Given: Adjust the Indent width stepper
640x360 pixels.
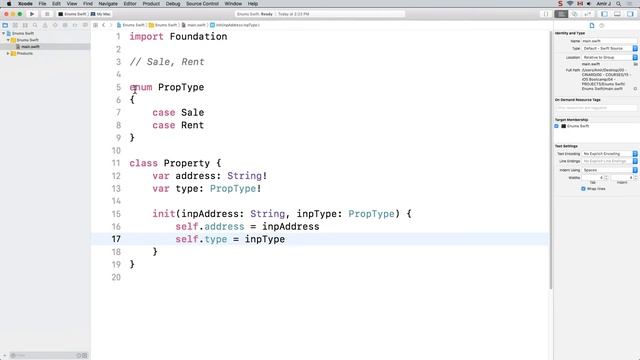Looking at the screenshot, I should [x=636, y=178].
